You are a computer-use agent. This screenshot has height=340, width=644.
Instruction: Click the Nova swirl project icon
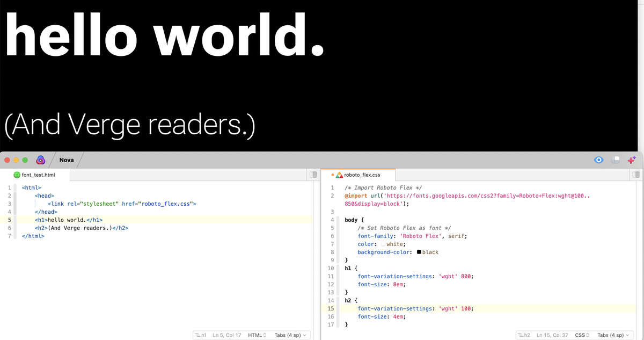pyautogui.click(x=40, y=160)
